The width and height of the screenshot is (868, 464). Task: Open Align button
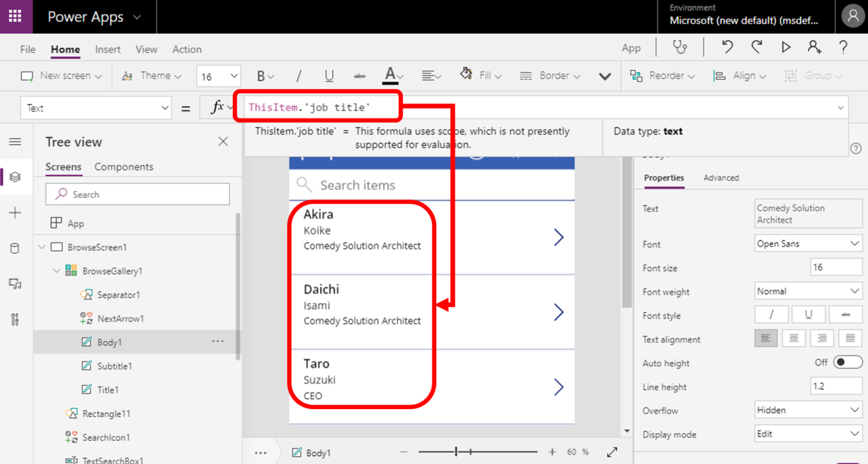(740, 76)
